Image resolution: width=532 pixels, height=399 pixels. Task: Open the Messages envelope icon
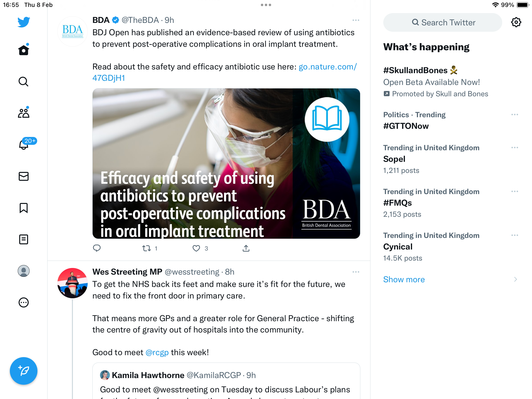click(x=24, y=176)
